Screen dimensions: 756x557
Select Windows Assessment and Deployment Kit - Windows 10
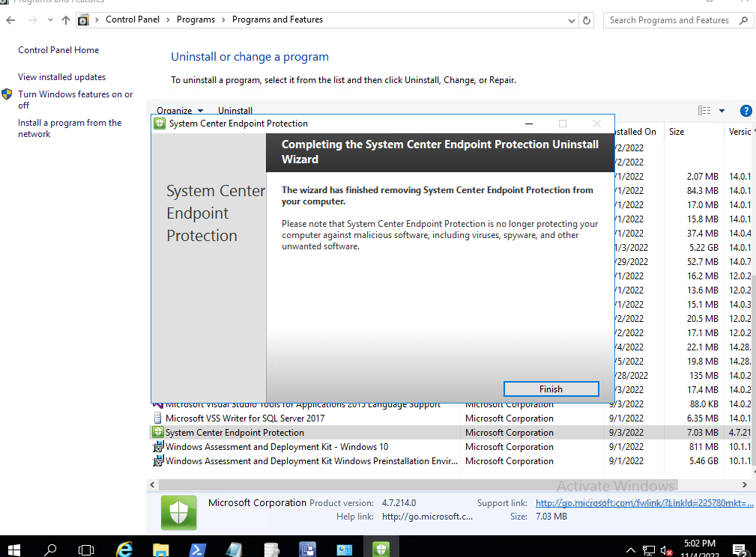276,447
